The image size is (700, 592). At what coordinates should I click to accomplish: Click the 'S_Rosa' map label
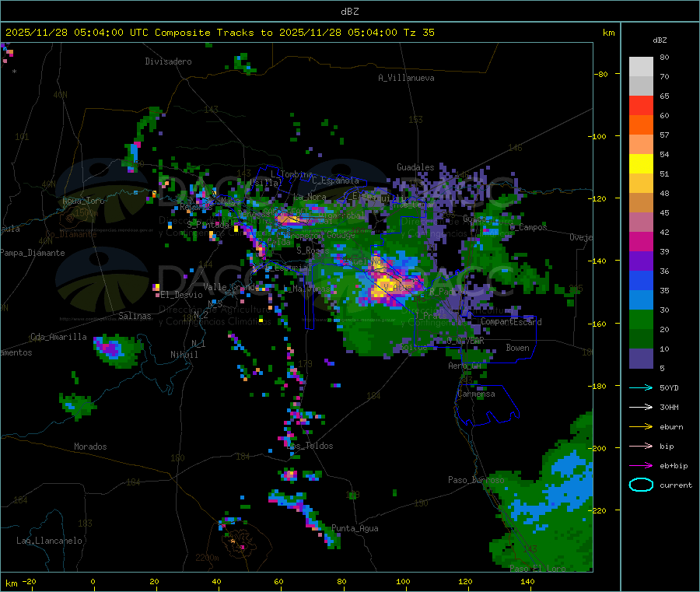point(311,250)
